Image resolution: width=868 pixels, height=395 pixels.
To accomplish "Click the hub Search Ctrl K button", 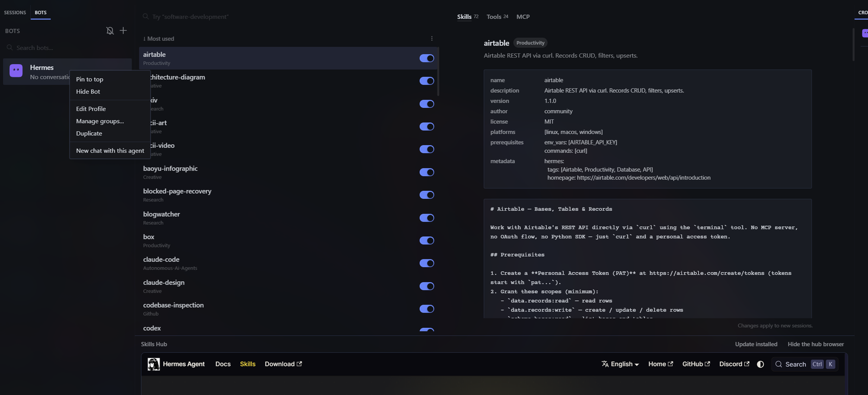I will [805, 364].
